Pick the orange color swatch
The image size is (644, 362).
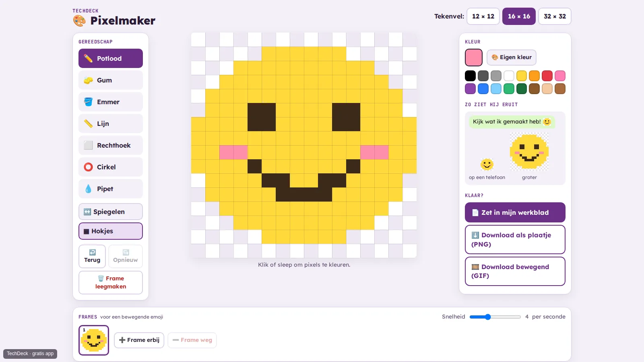pyautogui.click(x=534, y=76)
